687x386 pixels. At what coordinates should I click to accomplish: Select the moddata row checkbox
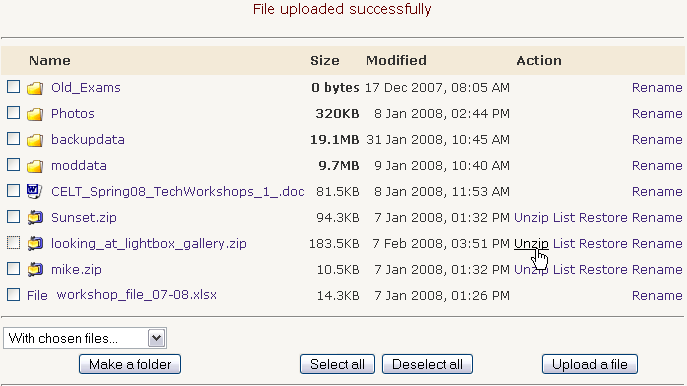[x=14, y=165]
